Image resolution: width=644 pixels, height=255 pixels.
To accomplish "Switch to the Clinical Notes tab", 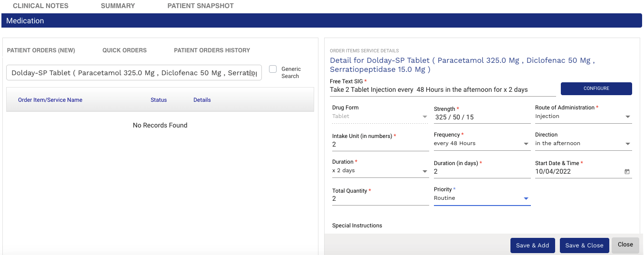I will 40,6.
